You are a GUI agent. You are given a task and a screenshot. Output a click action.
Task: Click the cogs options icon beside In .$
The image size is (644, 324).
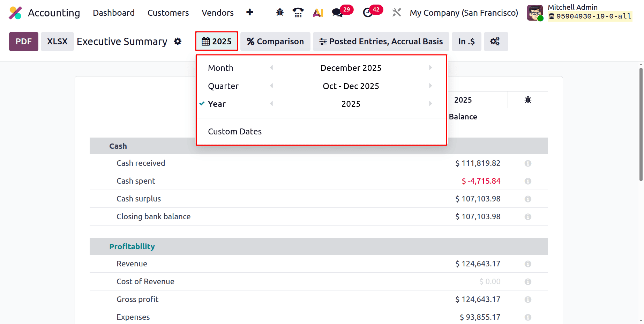496,41
